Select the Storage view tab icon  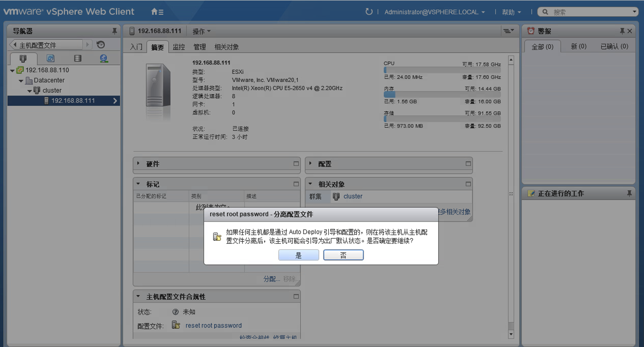[x=78, y=58]
